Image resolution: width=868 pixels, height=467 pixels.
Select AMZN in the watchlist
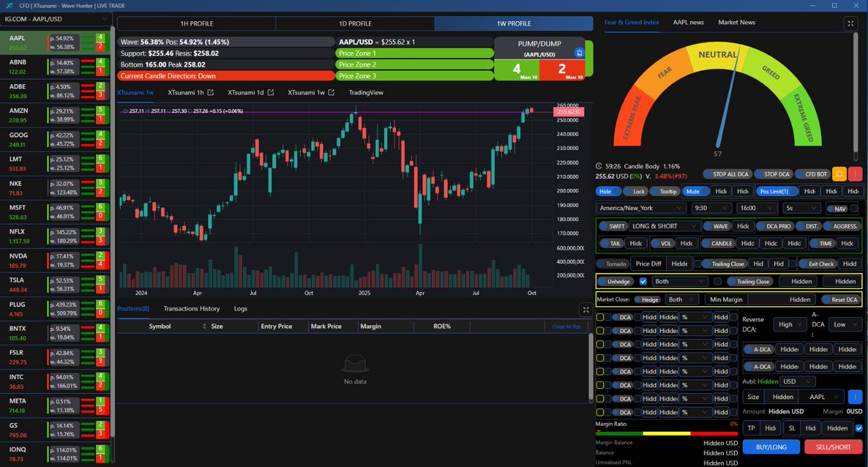point(55,115)
